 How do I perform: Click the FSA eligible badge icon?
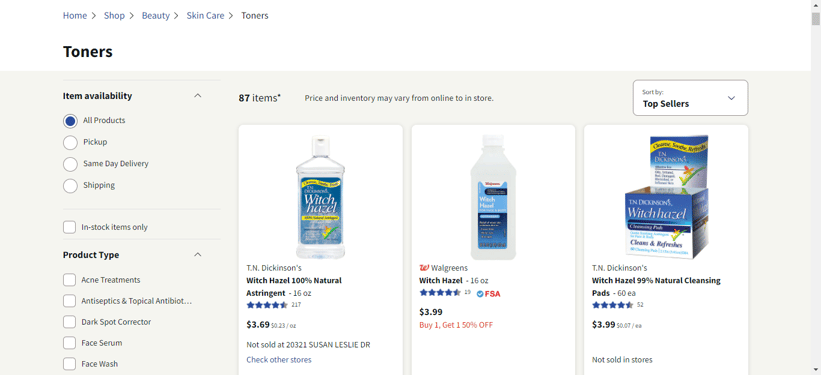480,294
